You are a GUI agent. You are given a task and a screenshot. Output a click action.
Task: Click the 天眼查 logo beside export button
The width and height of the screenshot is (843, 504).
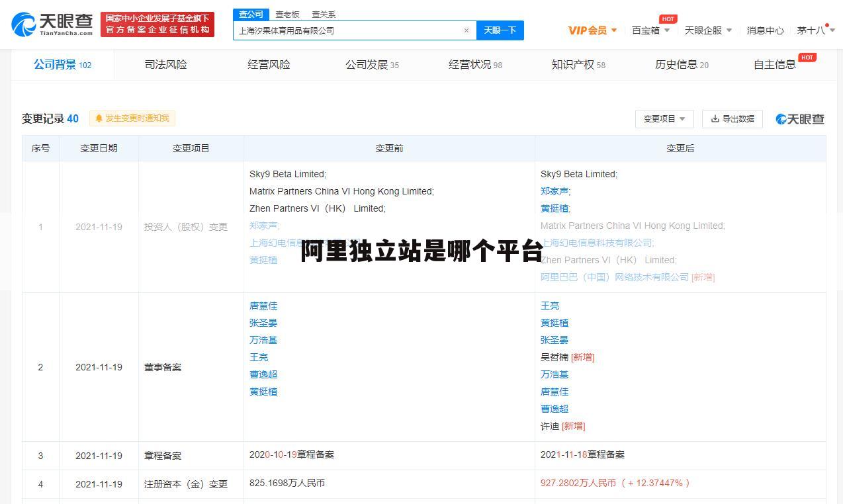pyautogui.click(x=800, y=119)
